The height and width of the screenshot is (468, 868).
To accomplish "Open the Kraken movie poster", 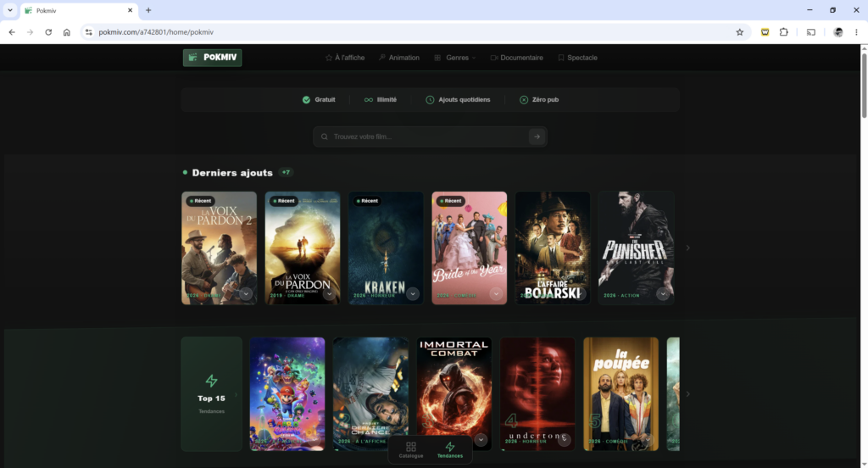I will coord(386,248).
